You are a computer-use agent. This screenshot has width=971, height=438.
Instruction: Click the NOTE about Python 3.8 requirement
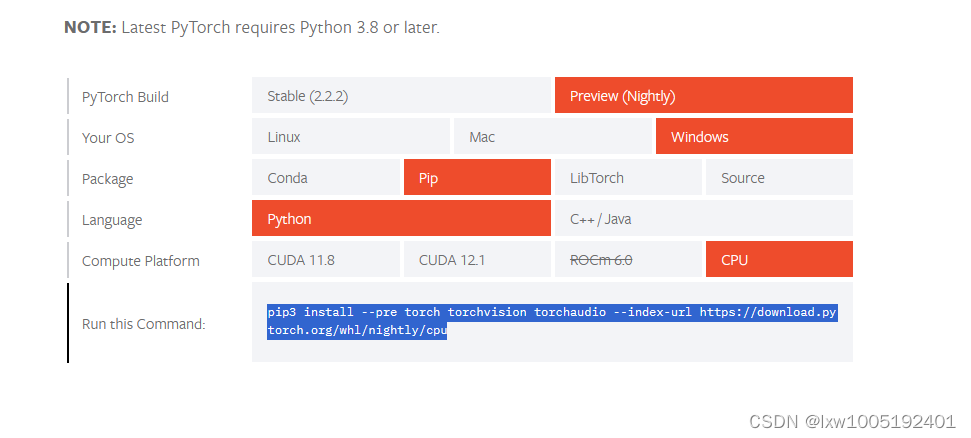[252, 28]
